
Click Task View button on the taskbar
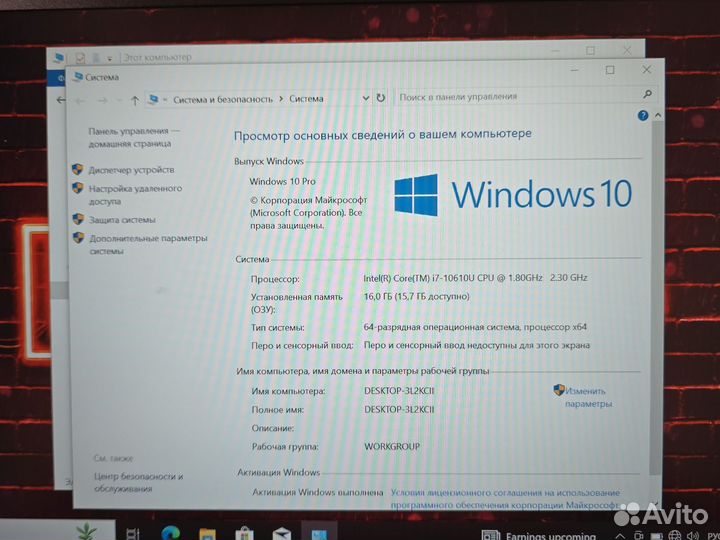click(133, 534)
